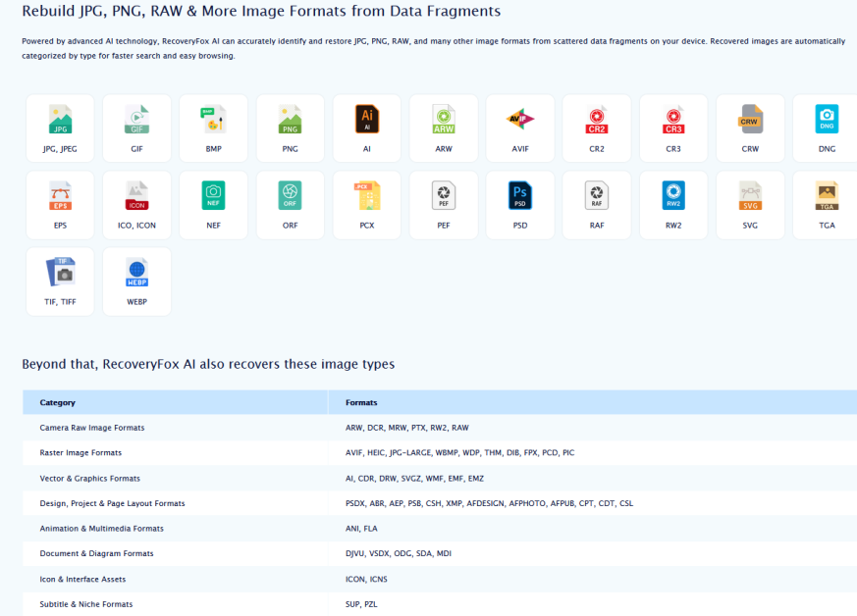This screenshot has height=616, width=857.
Task: Select the NEF format icon
Action: (213, 195)
